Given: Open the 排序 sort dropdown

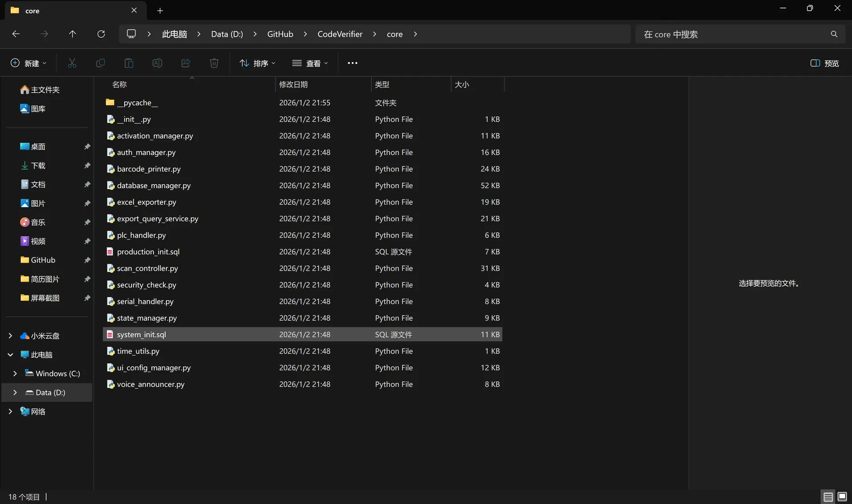Looking at the screenshot, I should pos(257,63).
